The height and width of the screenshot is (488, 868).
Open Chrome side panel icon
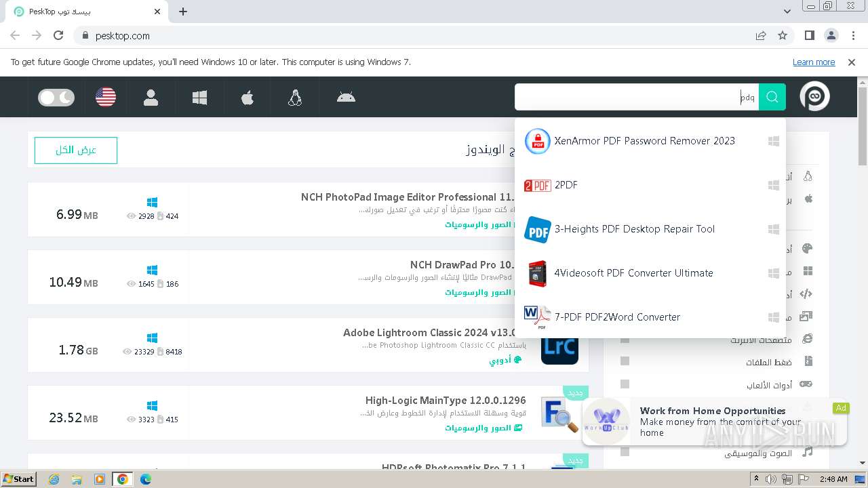point(810,36)
